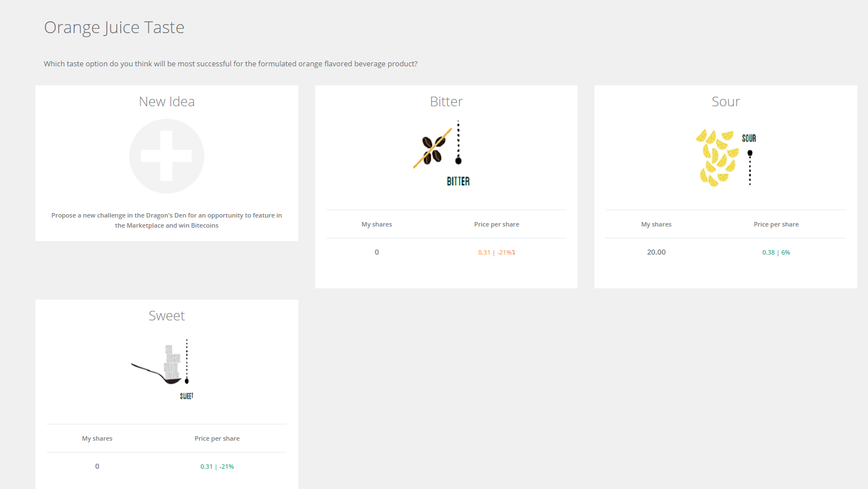The width and height of the screenshot is (868, 489).
Task: Open the Sour card title
Action: 725,102
